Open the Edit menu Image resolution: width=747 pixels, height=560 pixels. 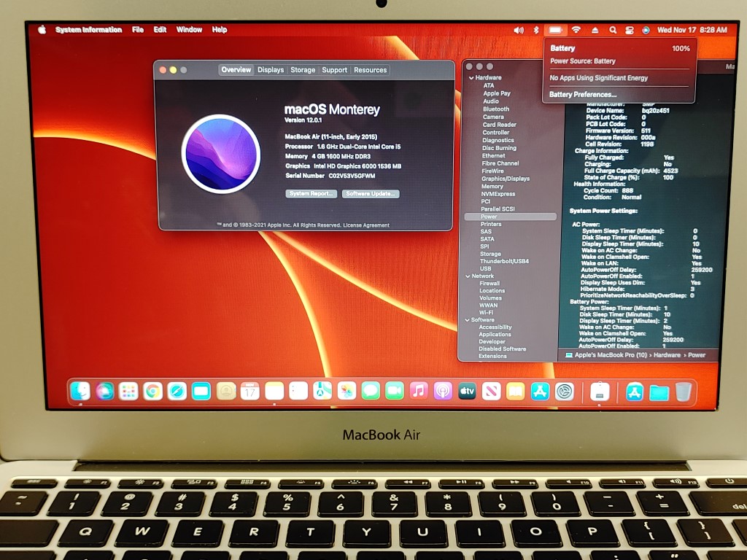coord(160,29)
